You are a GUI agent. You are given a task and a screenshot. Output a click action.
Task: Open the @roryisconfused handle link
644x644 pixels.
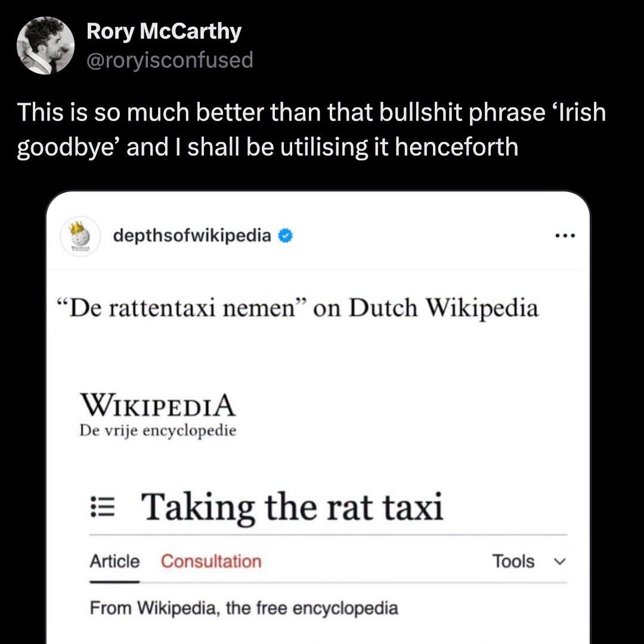pyautogui.click(x=170, y=60)
